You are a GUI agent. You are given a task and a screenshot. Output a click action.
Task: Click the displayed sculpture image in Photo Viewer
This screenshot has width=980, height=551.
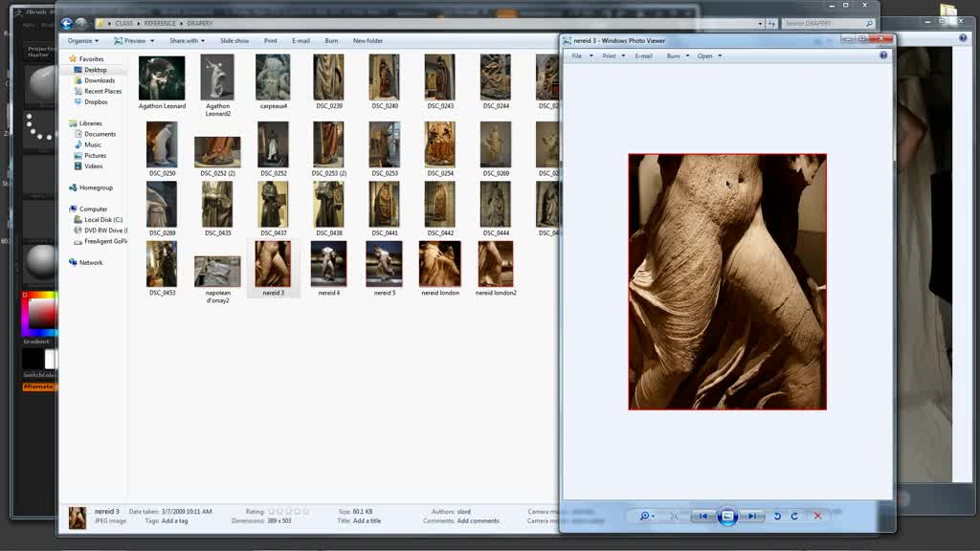click(x=727, y=282)
